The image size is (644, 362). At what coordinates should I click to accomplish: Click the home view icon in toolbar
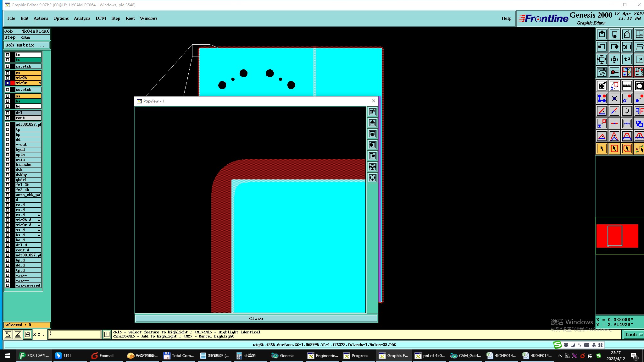pyautogui.click(x=627, y=34)
